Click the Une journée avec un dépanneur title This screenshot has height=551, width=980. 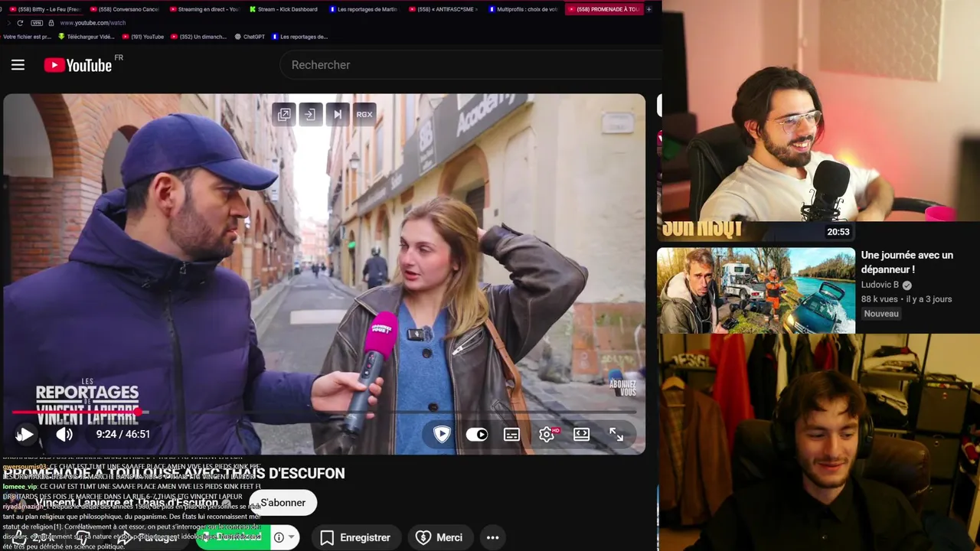(x=906, y=262)
